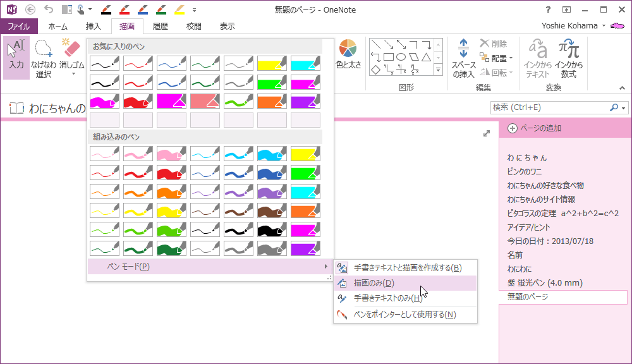Switch to the 挿入 tab
This screenshot has width=632, height=364.
(x=93, y=26)
